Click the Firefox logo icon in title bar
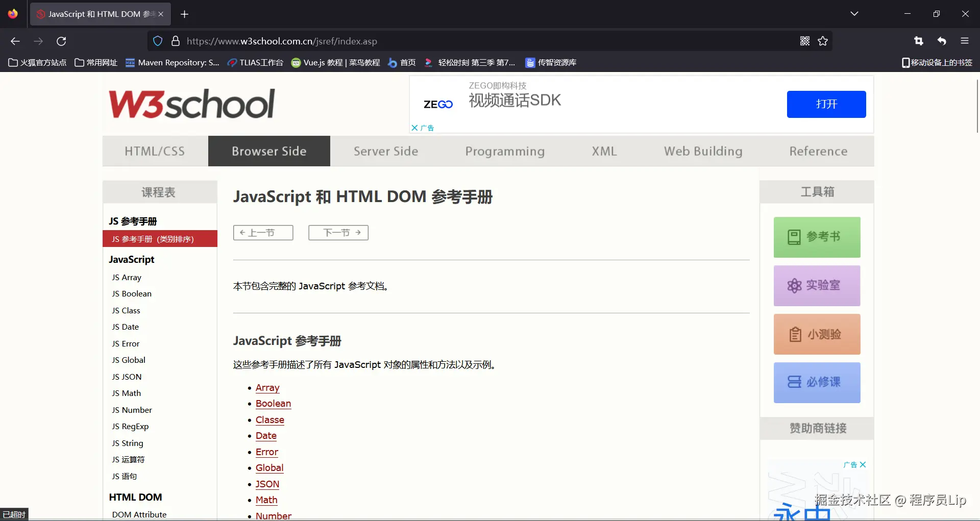The width and height of the screenshot is (980, 521). pyautogui.click(x=13, y=14)
